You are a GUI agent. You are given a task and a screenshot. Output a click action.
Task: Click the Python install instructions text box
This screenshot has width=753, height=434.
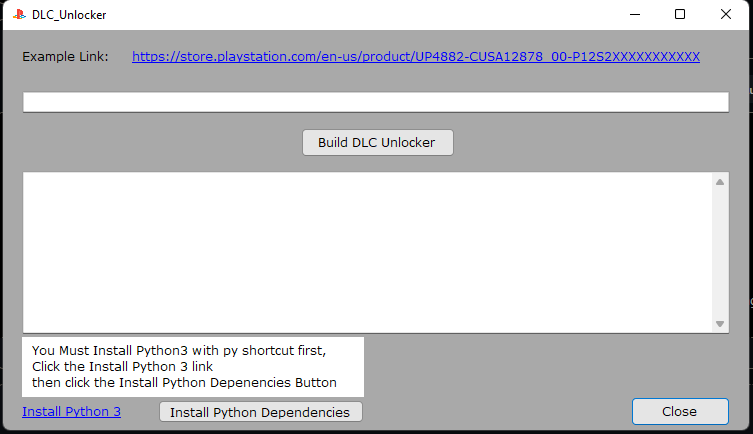193,367
